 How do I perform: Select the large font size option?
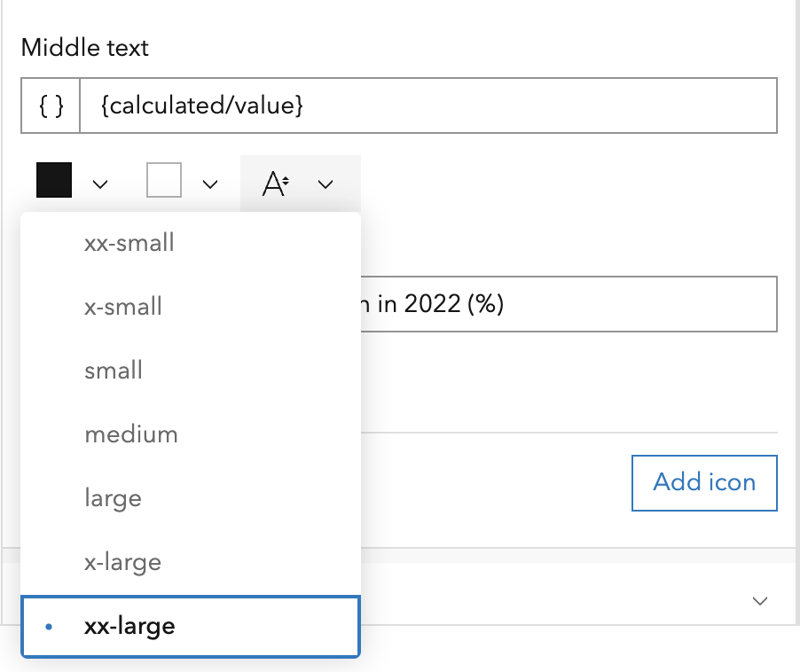(x=113, y=497)
